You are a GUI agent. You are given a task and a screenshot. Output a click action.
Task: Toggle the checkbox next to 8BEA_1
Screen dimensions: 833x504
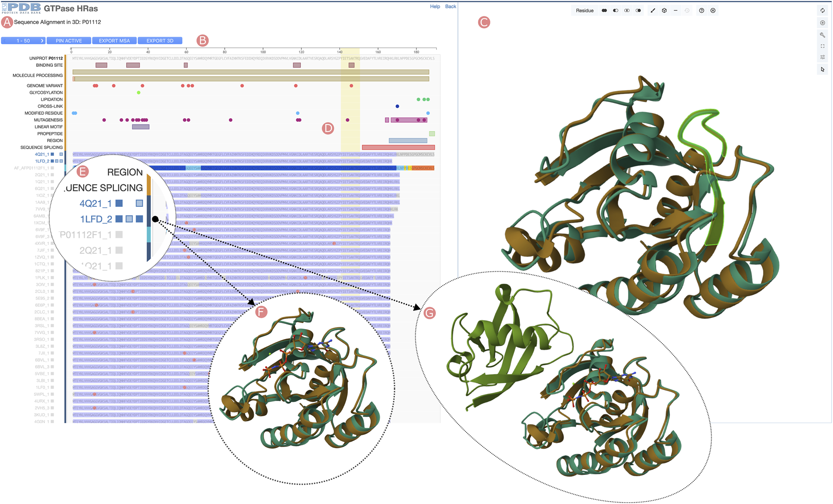(x=53, y=319)
